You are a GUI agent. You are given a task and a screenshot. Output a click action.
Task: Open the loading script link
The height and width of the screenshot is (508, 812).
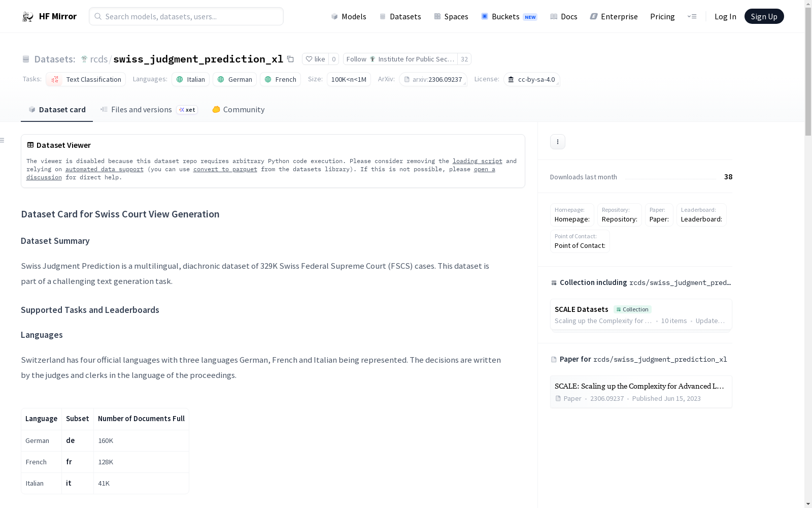(478, 161)
